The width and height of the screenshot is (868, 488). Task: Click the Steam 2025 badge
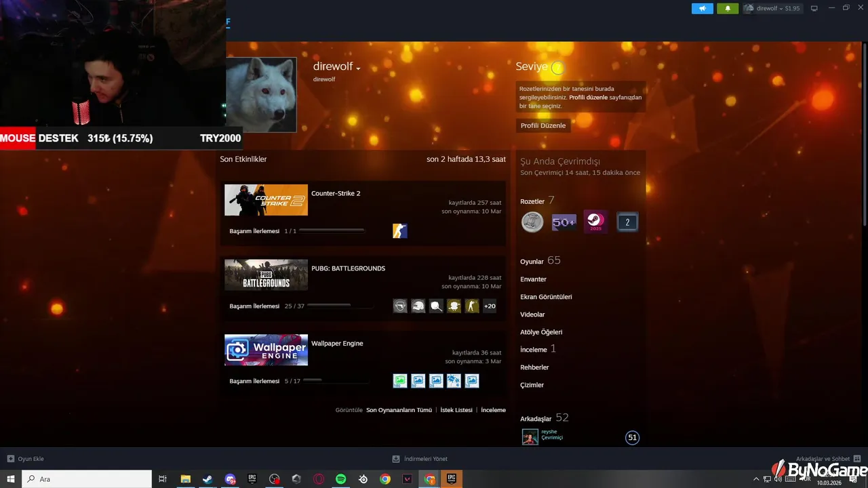coord(596,222)
